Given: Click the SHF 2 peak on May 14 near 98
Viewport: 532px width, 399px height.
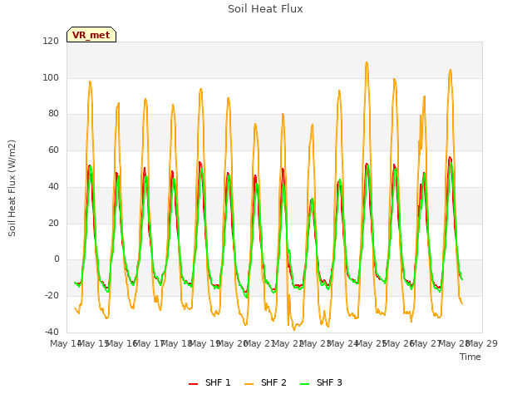Looking at the screenshot, I should tap(90, 81).
